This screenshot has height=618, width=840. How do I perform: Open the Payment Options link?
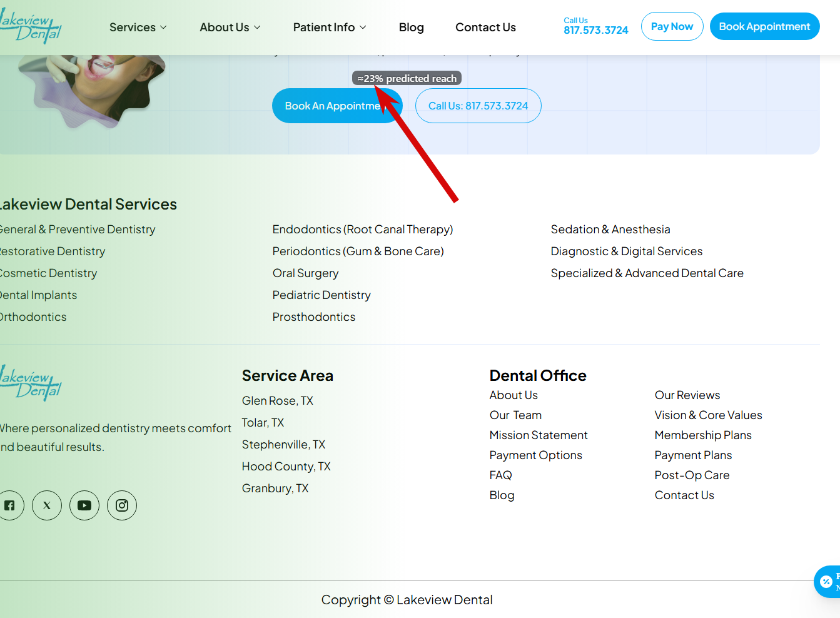click(x=535, y=455)
